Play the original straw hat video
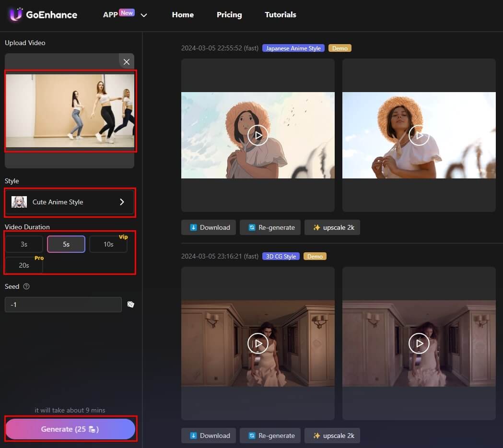The width and height of the screenshot is (503, 448). [419, 135]
